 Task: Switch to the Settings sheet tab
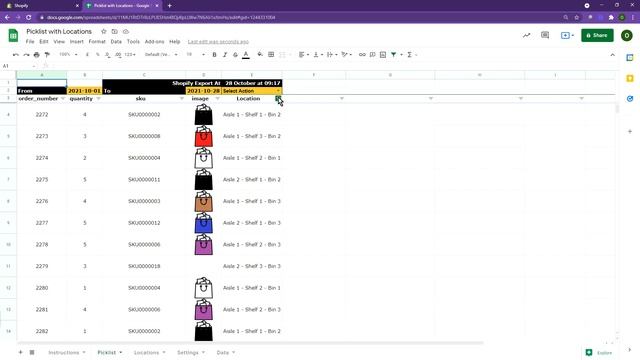pos(191,352)
